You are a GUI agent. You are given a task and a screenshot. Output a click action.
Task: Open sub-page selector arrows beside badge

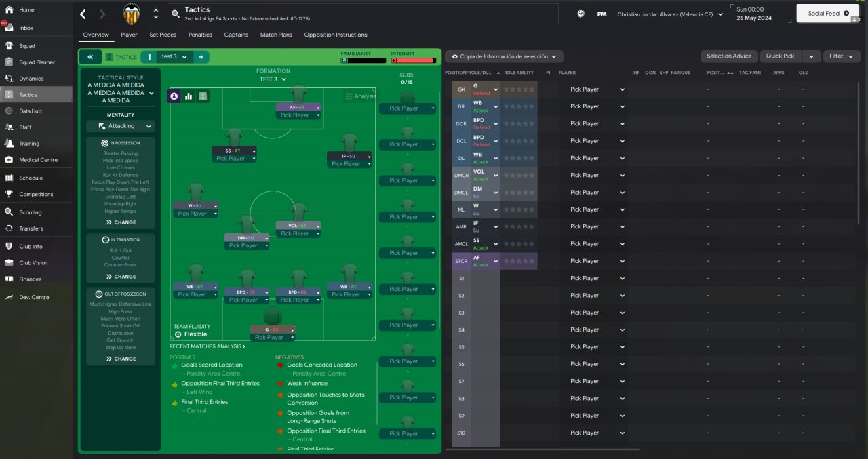[156, 14]
